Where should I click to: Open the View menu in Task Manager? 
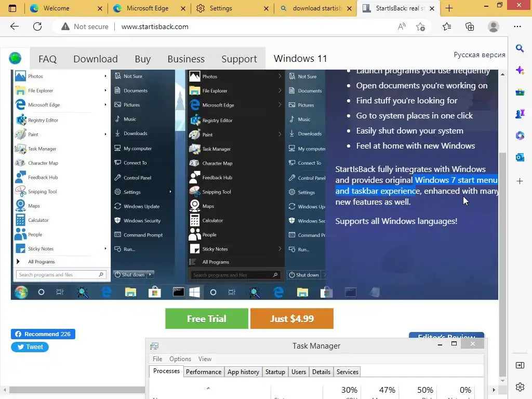(205, 359)
